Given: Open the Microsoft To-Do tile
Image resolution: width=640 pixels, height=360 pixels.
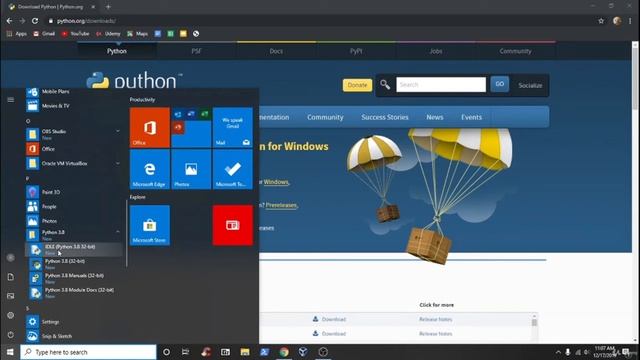Looking at the screenshot, I should (x=233, y=169).
